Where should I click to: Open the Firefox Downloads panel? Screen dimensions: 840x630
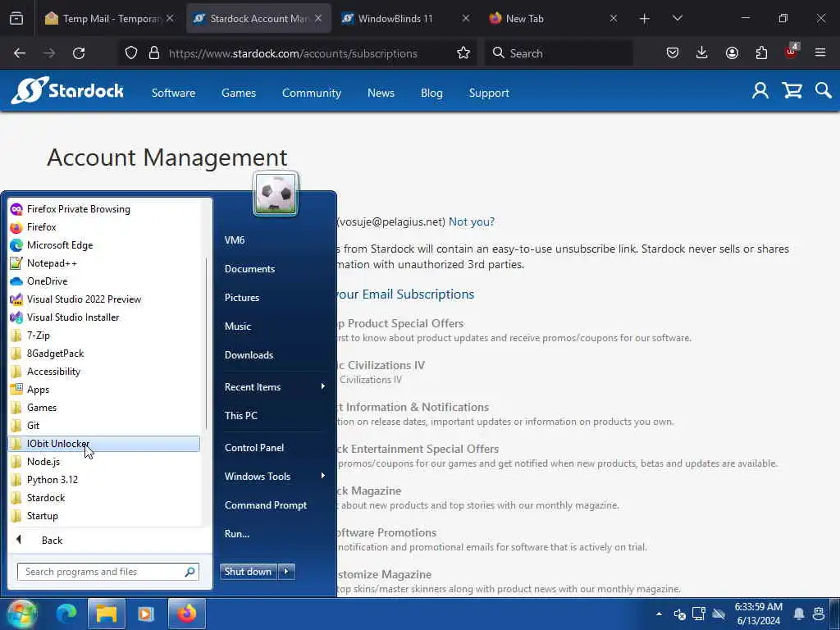702,53
